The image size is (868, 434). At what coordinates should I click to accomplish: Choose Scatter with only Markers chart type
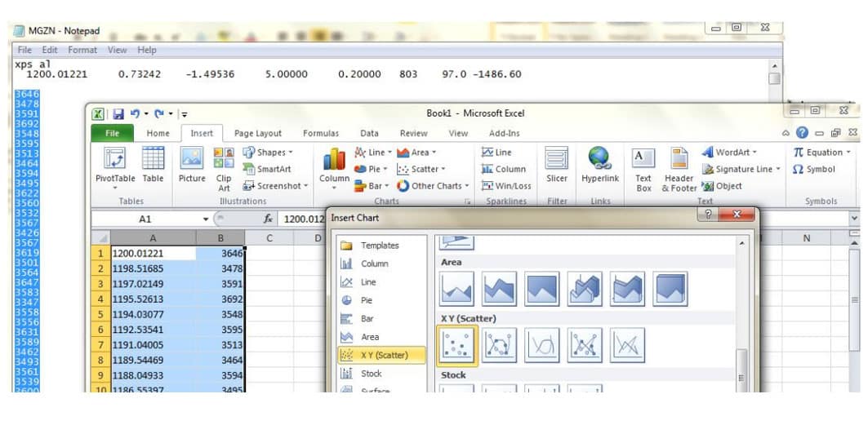coord(456,346)
